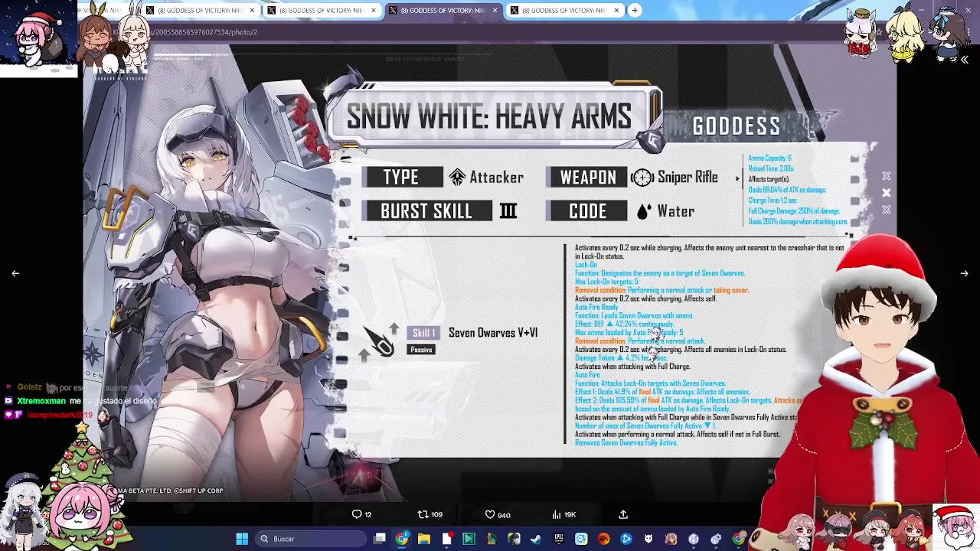Open replies via the comment icon showing 12
The width and height of the screenshot is (980, 551).
click(x=361, y=514)
